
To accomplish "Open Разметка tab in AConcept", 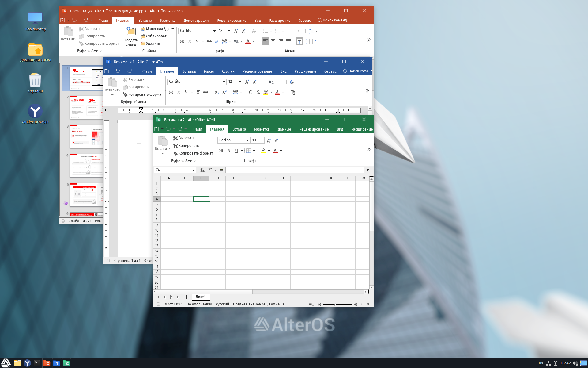I will [168, 21].
